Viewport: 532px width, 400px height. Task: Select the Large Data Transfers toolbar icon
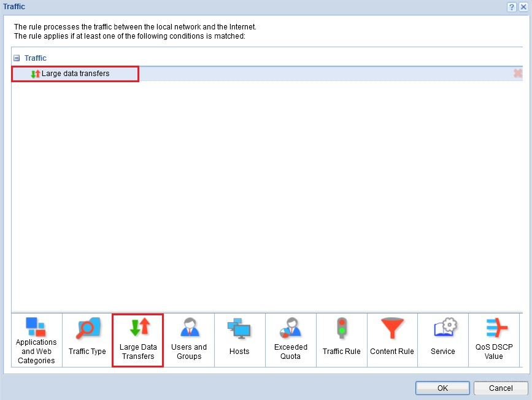coord(137,339)
